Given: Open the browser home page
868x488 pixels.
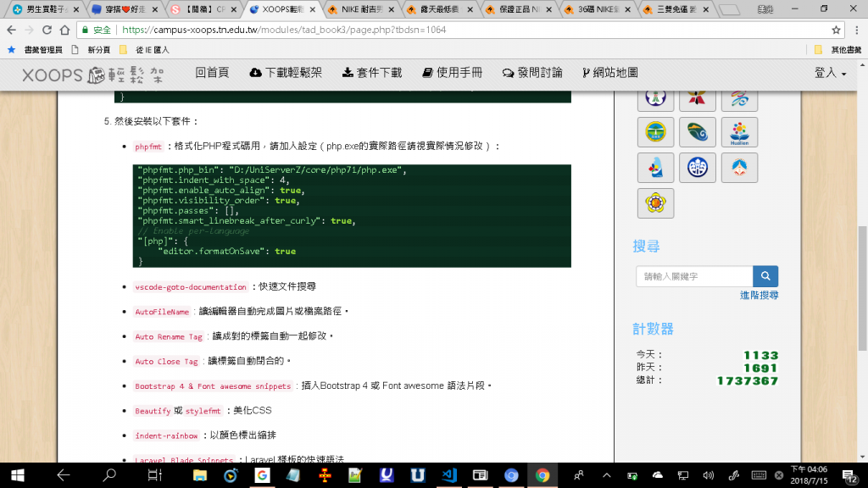Looking at the screenshot, I should [64, 30].
